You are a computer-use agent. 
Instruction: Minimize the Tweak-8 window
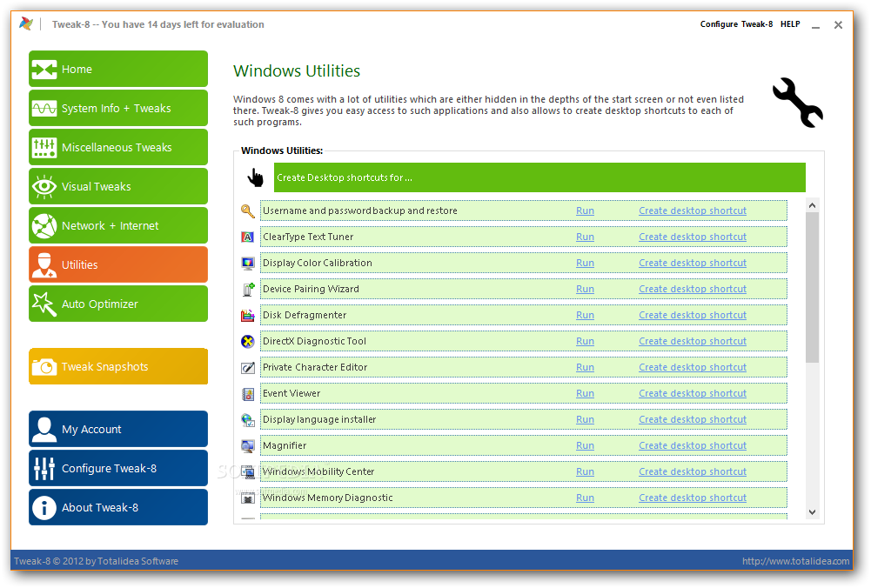815,25
